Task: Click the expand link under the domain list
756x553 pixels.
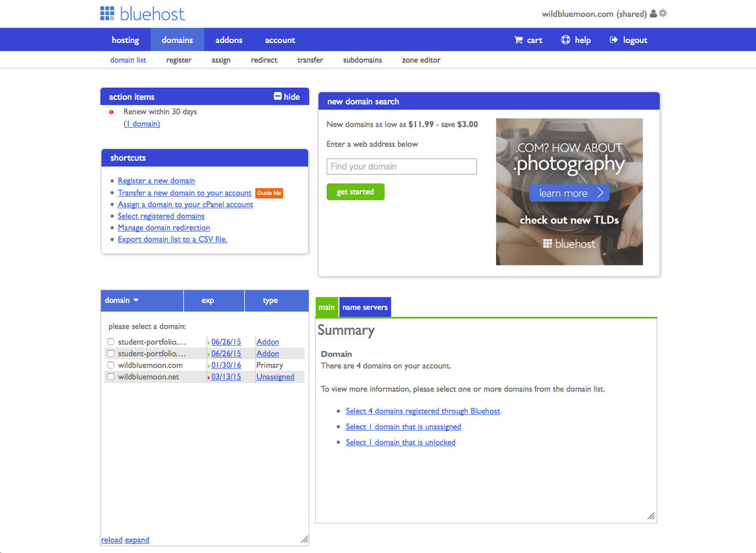Action: coord(137,540)
